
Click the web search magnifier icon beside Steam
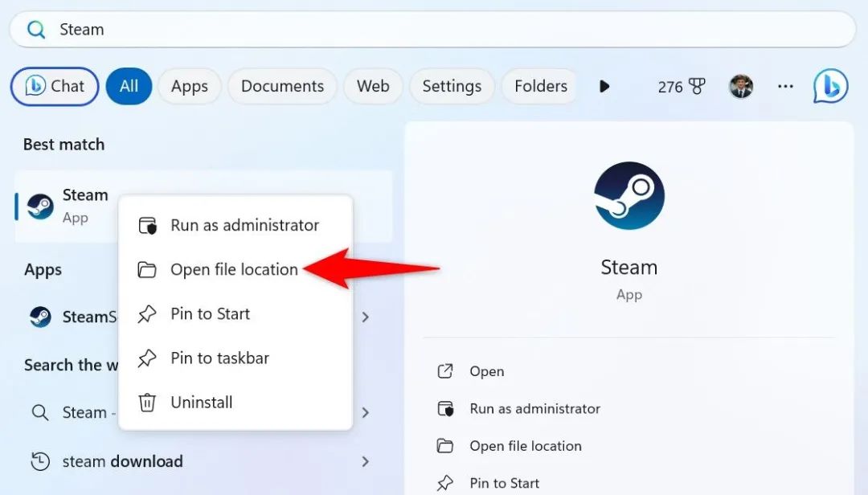tap(40, 412)
